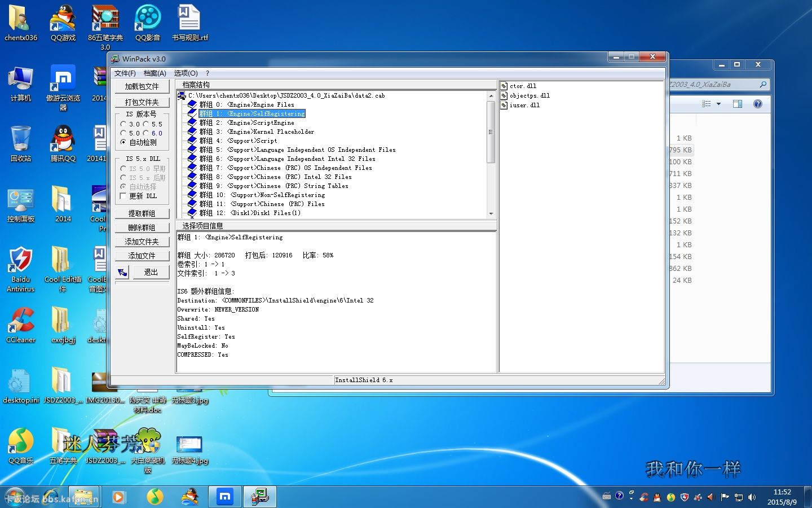Click the 加载包文件 button
The width and height of the screenshot is (812, 508).
click(x=142, y=86)
